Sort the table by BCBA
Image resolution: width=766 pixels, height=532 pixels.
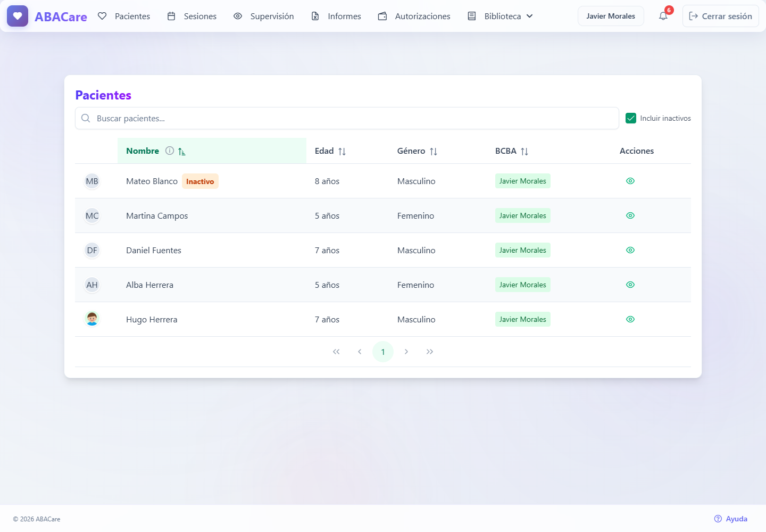(x=524, y=152)
